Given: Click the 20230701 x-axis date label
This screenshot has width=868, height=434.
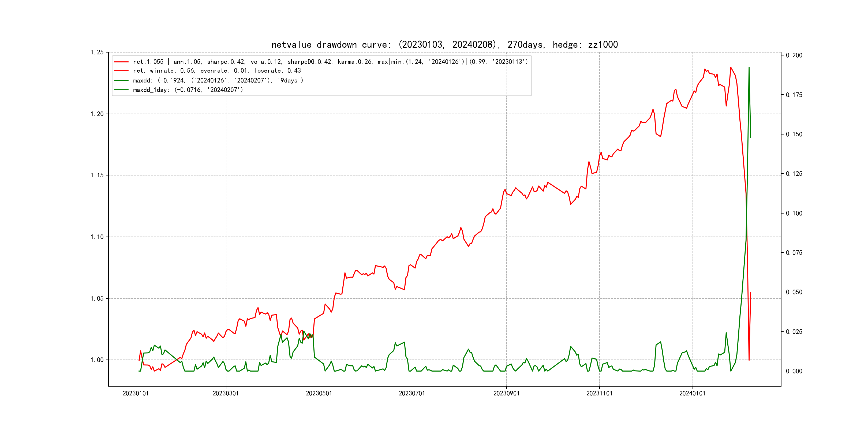Looking at the screenshot, I should tap(412, 393).
